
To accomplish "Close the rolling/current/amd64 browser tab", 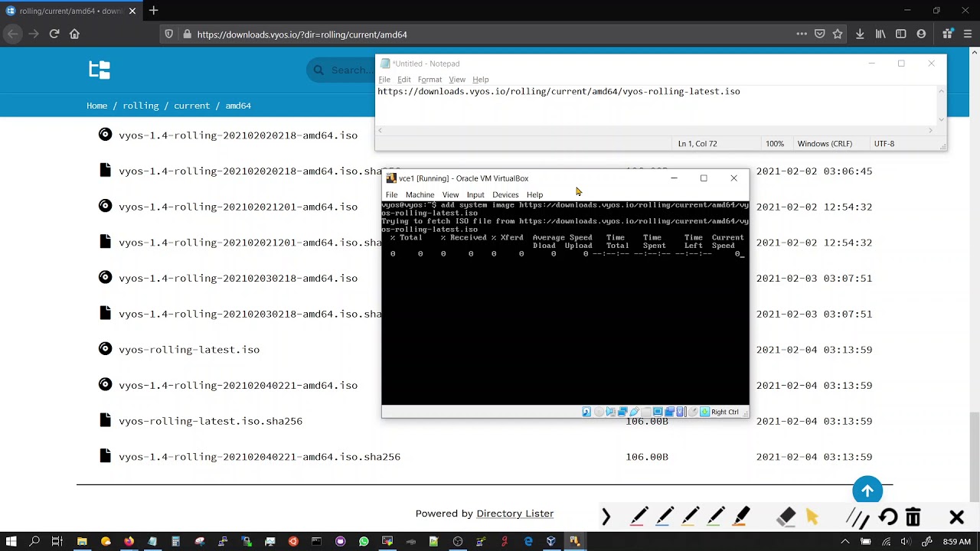I will coord(132,11).
